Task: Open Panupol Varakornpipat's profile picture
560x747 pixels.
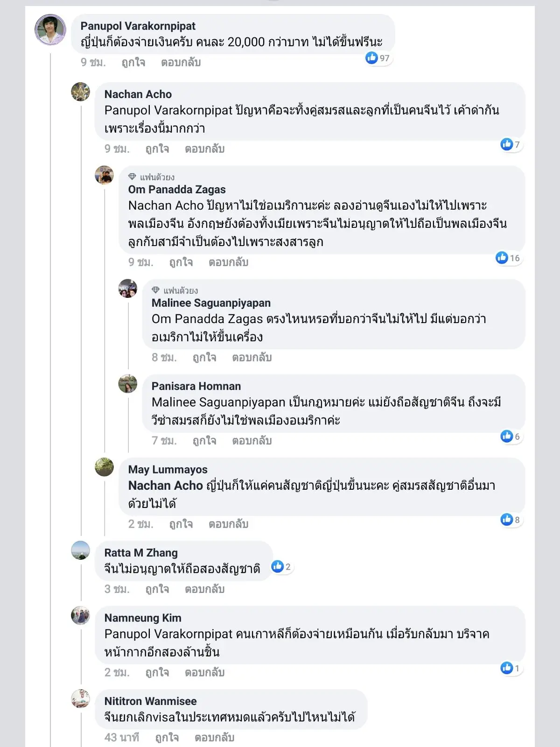Action: [x=50, y=30]
